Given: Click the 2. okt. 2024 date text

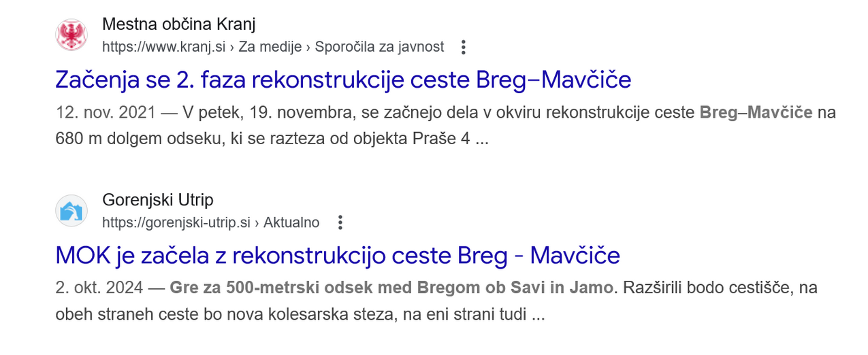Looking at the screenshot, I should [x=99, y=288].
